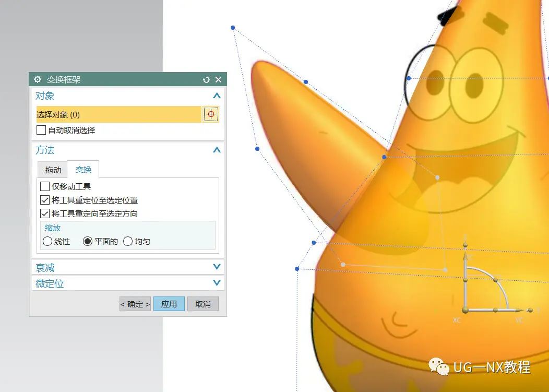Expand the 衰减 section
The image size is (549, 392).
tap(217, 267)
